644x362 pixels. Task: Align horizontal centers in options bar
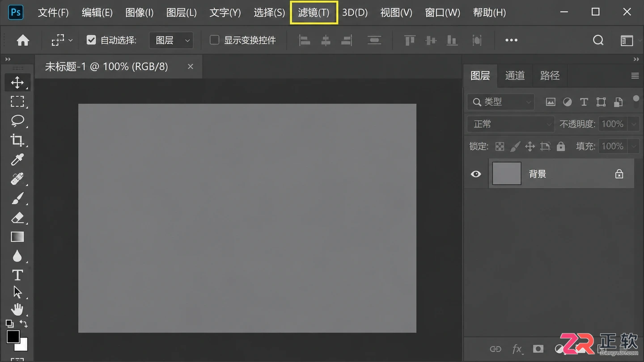(x=326, y=40)
